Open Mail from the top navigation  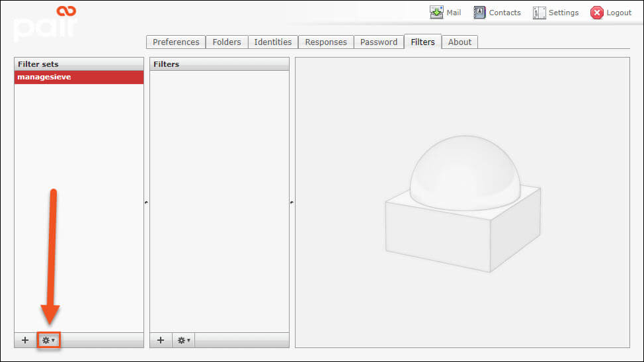(x=446, y=13)
